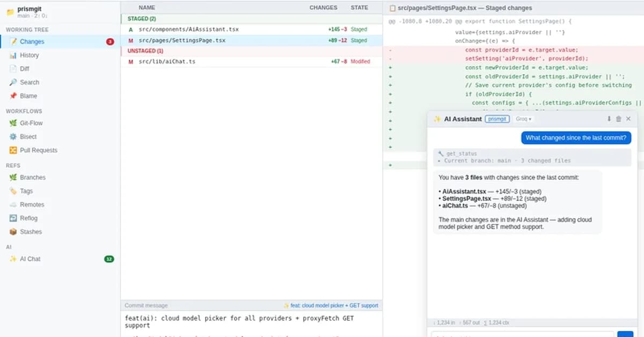Open the Blame view icon
The width and height of the screenshot is (644, 337).
click(x=13, y=96)
